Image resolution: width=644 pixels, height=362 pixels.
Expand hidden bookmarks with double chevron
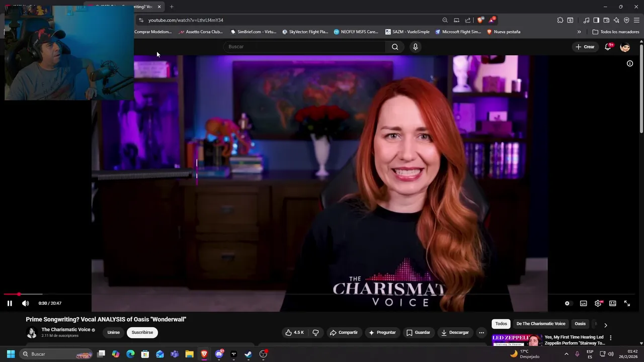[x=579, y=32]
